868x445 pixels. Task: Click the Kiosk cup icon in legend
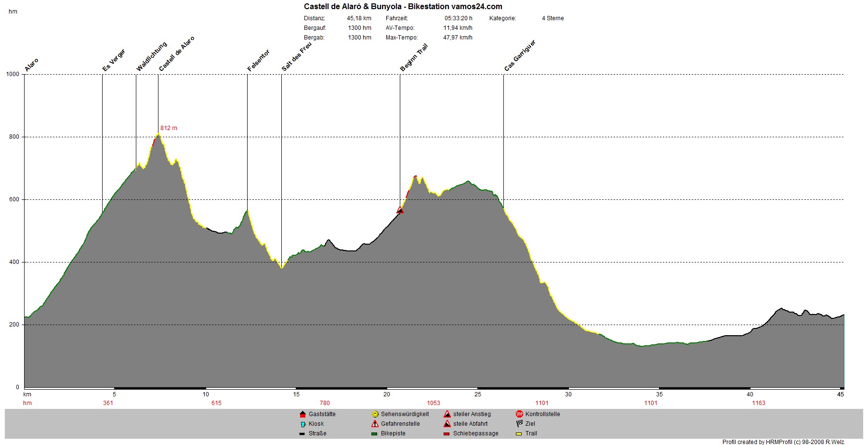302,424
